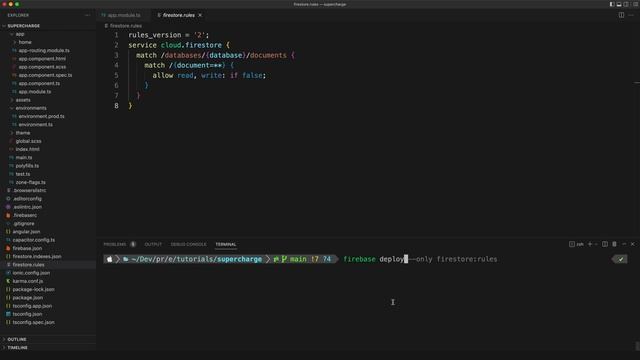The height and width of the screenshot is (360, 640).
Task: Click firestore.rules in the breadcrumb
Action: coord(125,26)
